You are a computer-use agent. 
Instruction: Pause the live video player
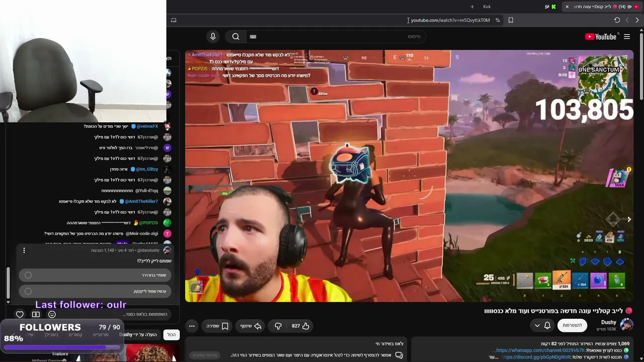[x=409, y=176]
